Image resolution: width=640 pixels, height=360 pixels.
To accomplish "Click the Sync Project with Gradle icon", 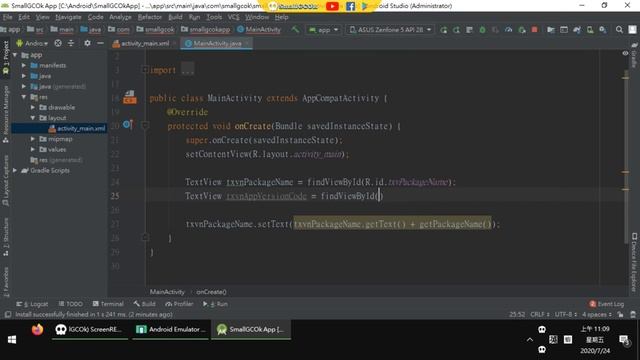I will (577, 30).
